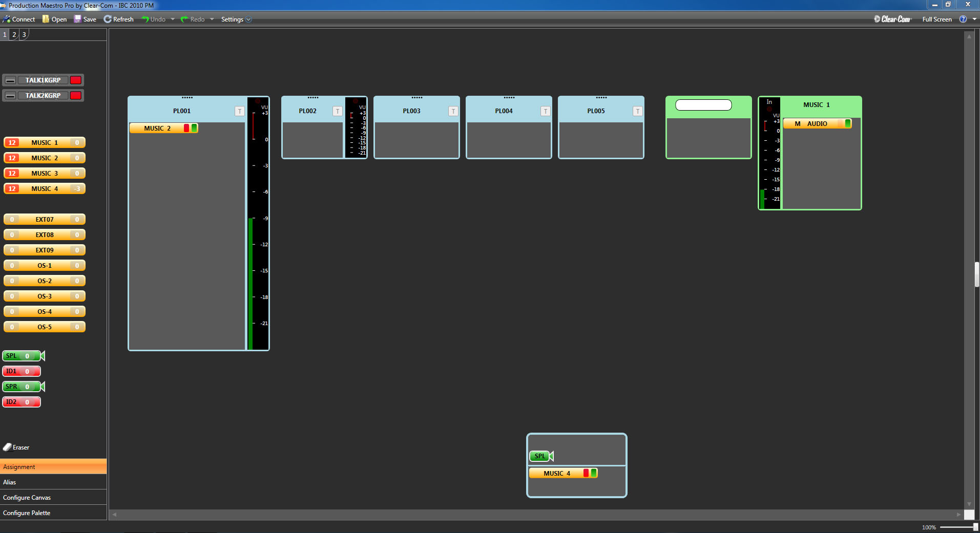The width and height of the screenshot is (980, 533).
Task: Open the Configure Canvas section
Action: (27, 498)
